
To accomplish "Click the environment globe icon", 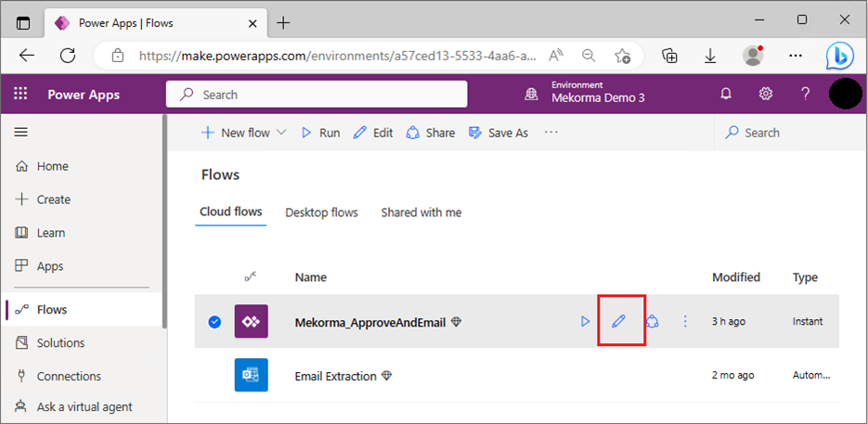I will (x=531, y=94).
